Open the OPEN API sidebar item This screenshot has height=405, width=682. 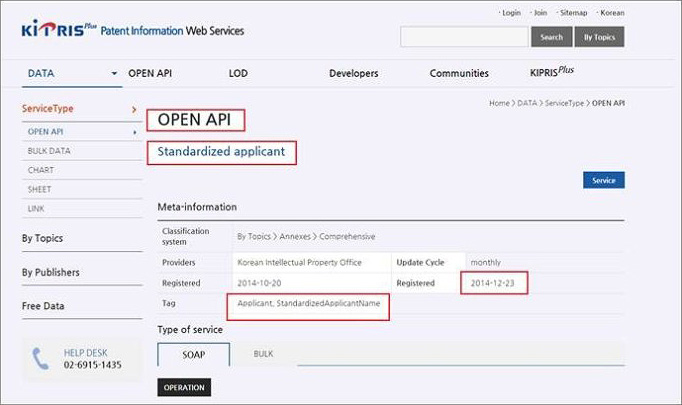[46, 132]
